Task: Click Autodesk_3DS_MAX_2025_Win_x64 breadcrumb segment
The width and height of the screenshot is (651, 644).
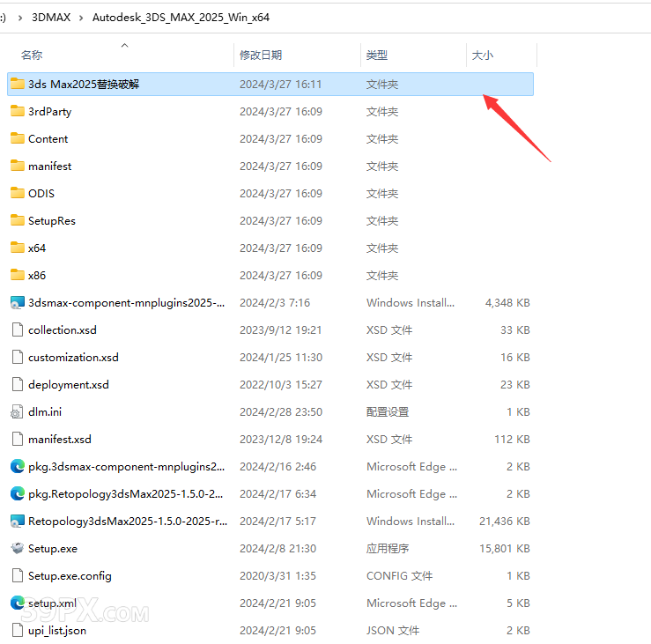Action: (181, 18)
